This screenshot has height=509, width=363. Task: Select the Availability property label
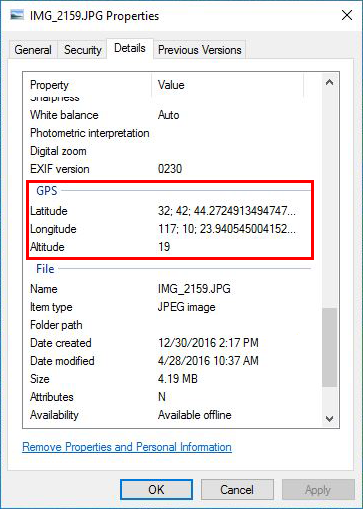[54, 415]
